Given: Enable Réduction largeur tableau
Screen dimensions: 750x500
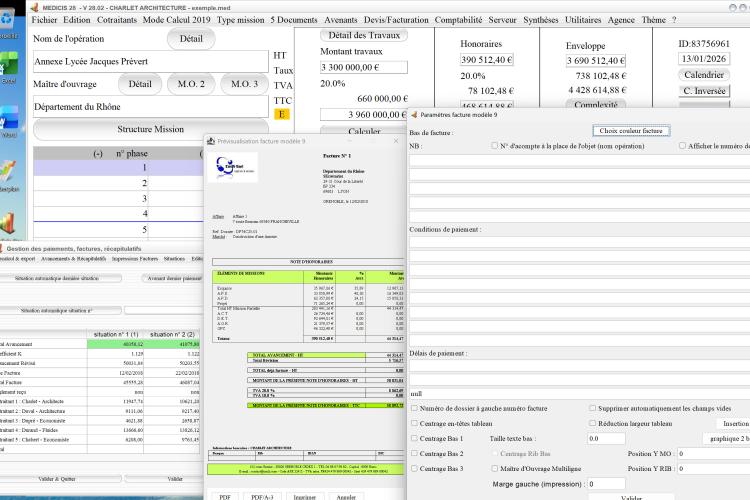Looking at the screenshot, I should [593, 423].
